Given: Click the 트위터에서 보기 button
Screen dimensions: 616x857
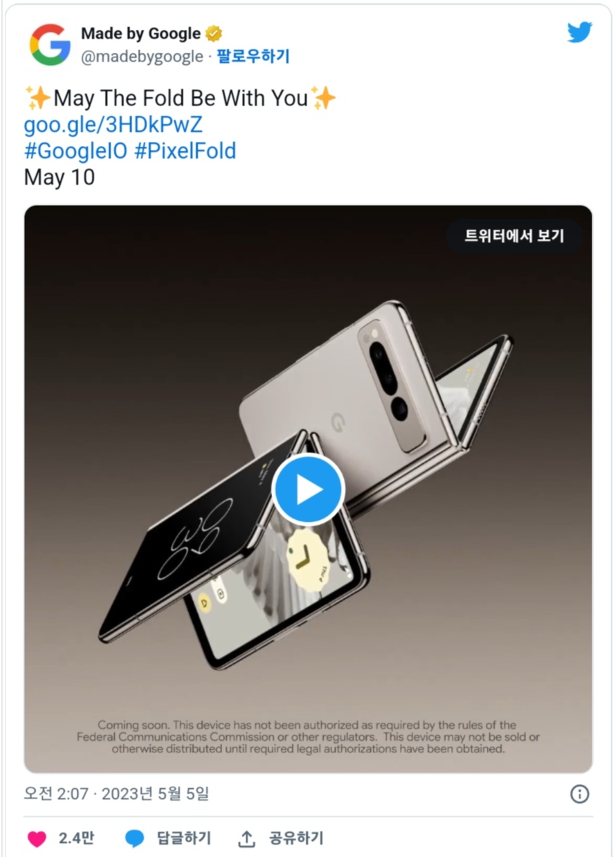Looking at the screenshot, I should click(514, 236).
